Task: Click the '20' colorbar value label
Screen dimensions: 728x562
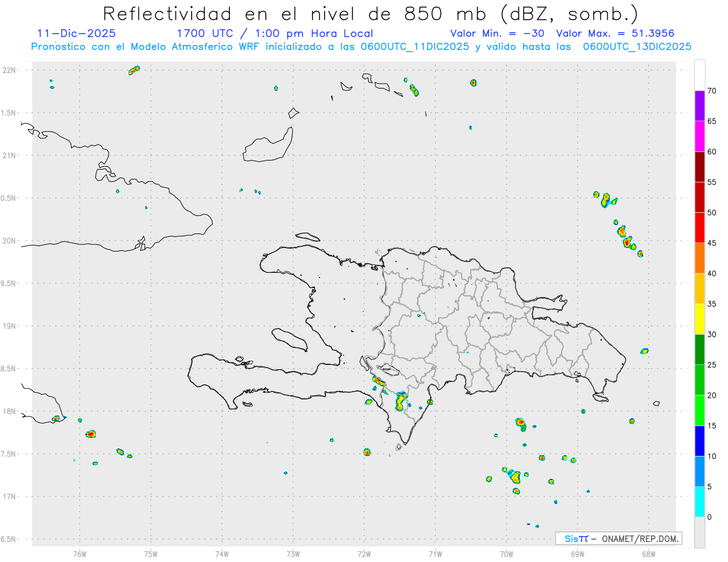Action: pyautogui.click(x=712, y=395)
